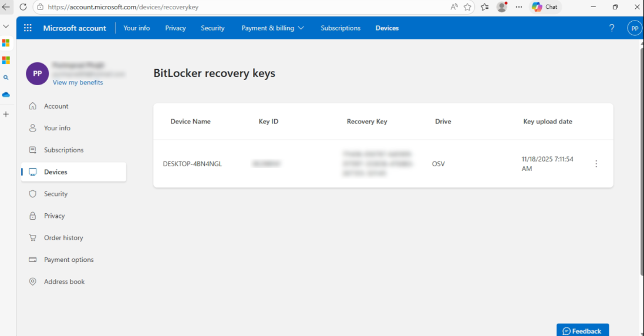Go to Devices top tab
The height and width of the screenshot is (336, 644).
click(387, 28)
